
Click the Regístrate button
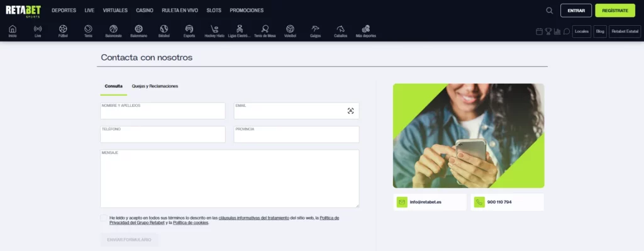(x=615, y=11)
